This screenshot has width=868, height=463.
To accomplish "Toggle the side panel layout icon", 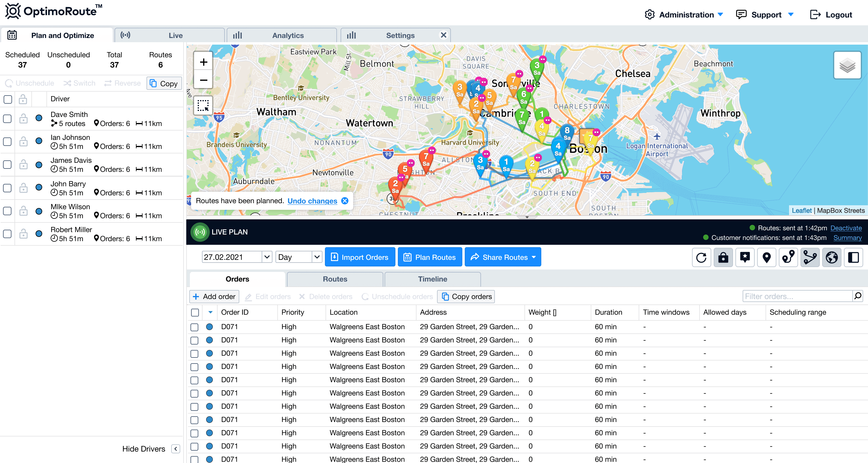I will point(853,258).
